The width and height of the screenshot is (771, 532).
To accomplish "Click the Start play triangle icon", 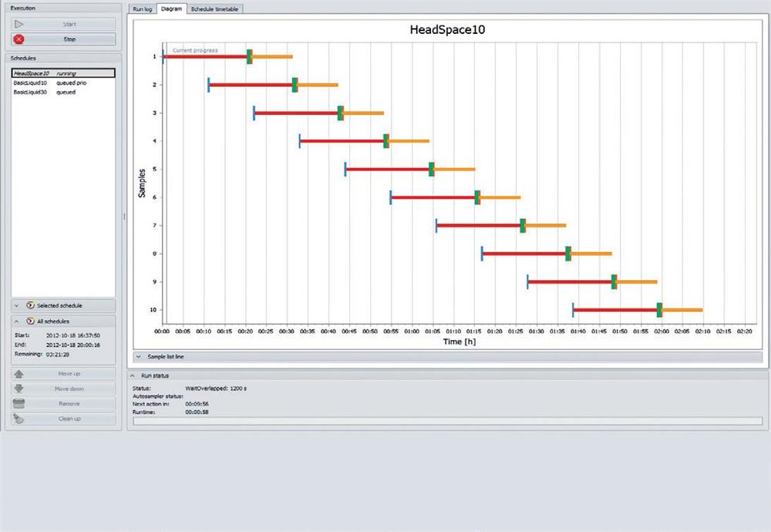I will click(x=19, y=24).
